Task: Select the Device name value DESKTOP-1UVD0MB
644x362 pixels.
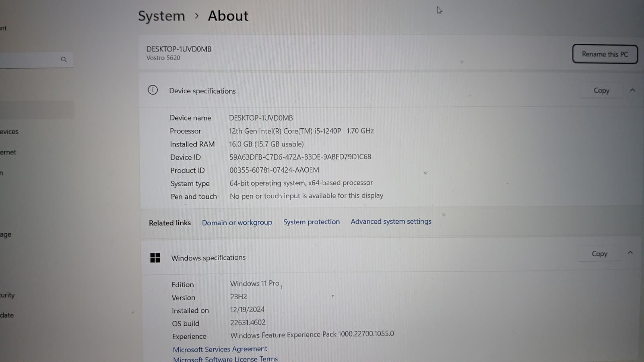Action: coord(261,118)
